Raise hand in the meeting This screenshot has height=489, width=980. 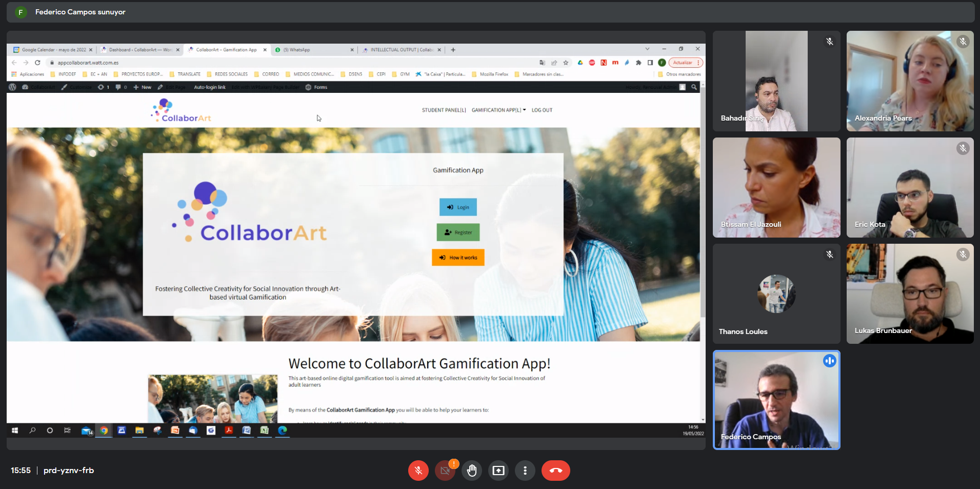point(472,471)
